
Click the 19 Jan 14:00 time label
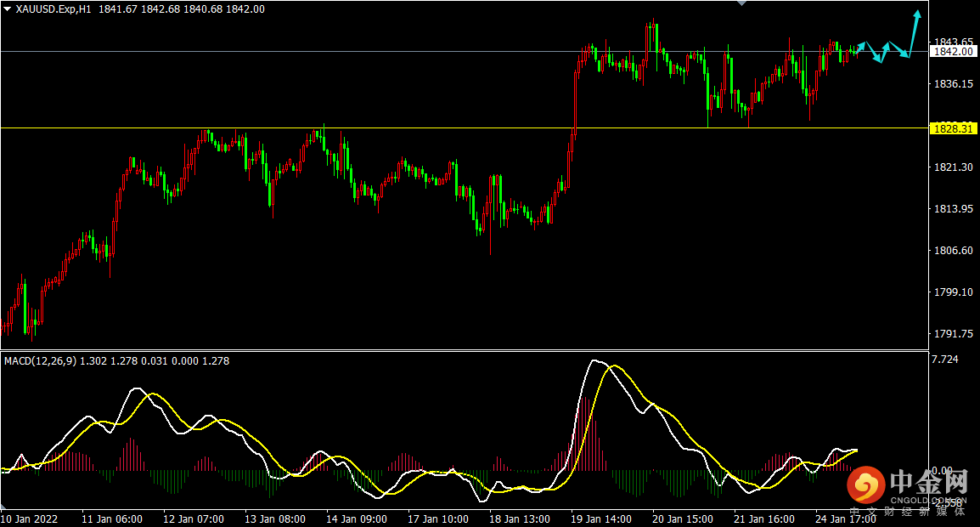point(601,518)
